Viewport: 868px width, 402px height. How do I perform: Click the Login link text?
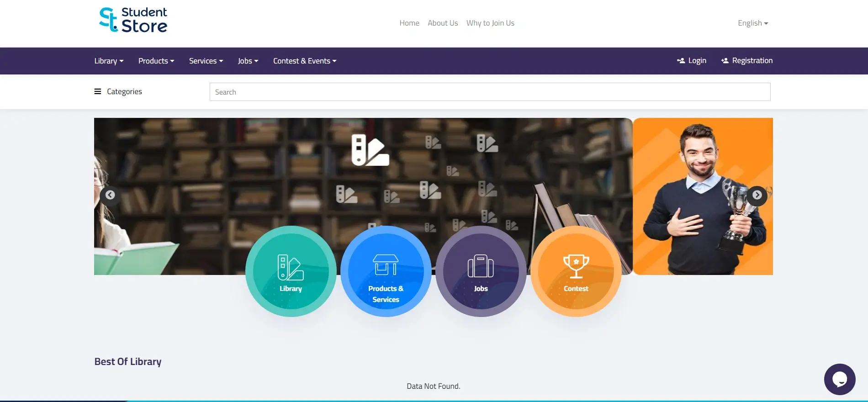click(x=697, y=61)
